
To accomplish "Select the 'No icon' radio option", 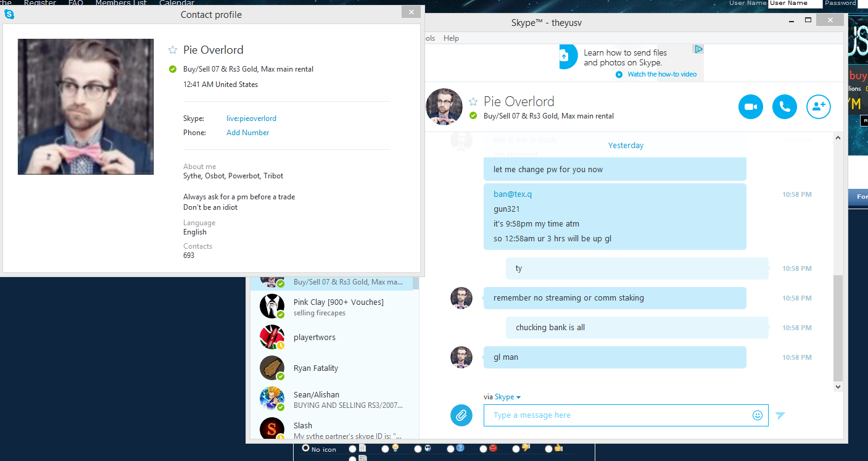I will click(305, 449).
